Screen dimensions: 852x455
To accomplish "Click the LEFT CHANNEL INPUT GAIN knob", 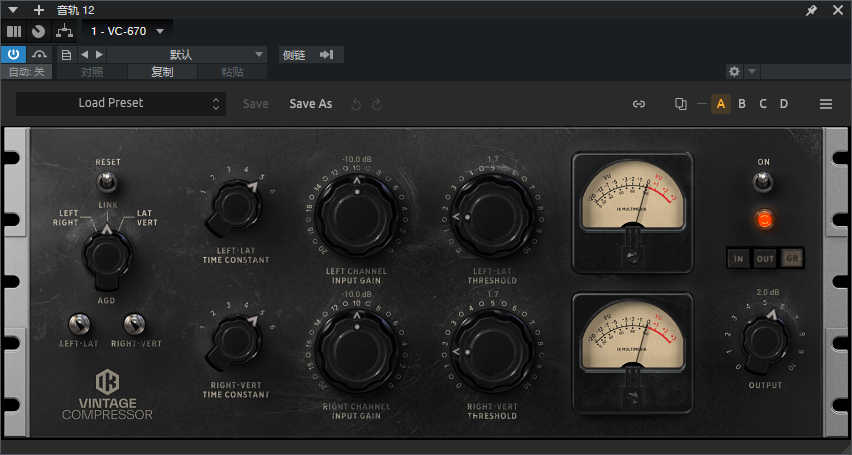I will tap(356, 215).
